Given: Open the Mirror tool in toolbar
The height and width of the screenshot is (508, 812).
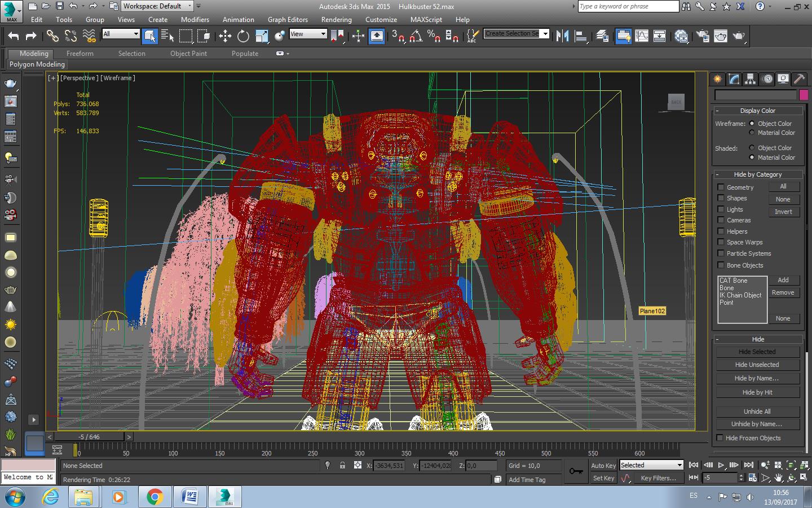Looking at the screenshot, I should [x=562, y=36].
